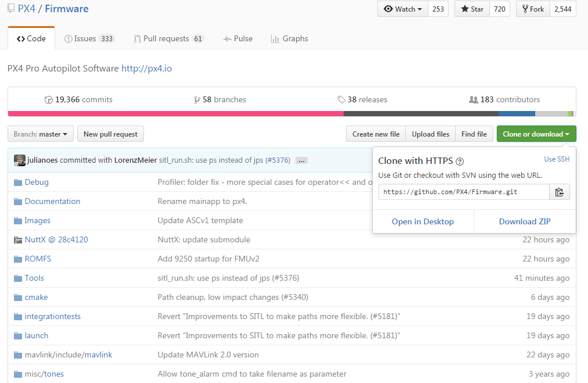The image size is (588, 383).
Task: Open the forks count 2,544
Action: click(563, 9)
